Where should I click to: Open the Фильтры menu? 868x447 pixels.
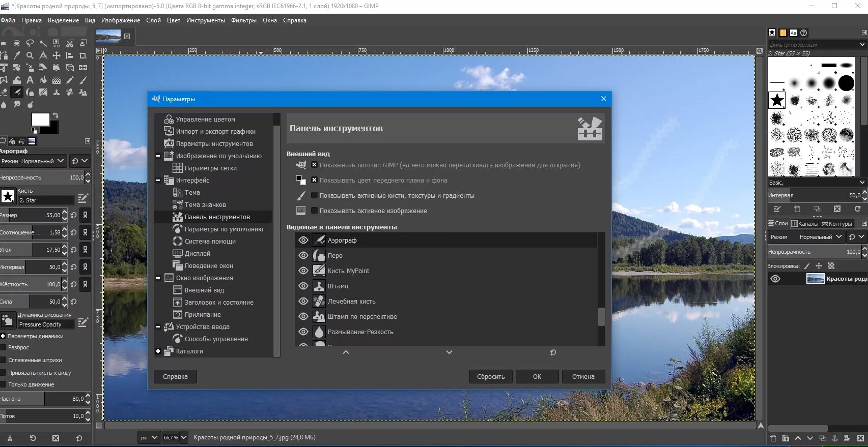pos(243,20)
